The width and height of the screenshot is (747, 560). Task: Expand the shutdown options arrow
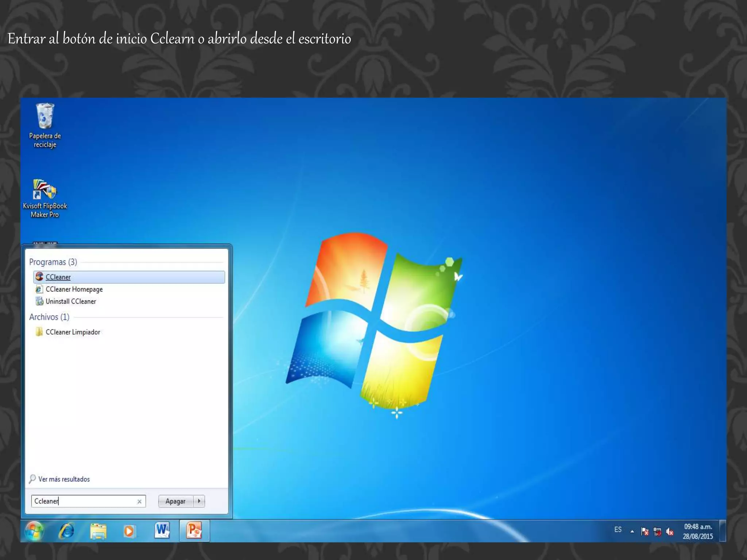tap(199, 501)
